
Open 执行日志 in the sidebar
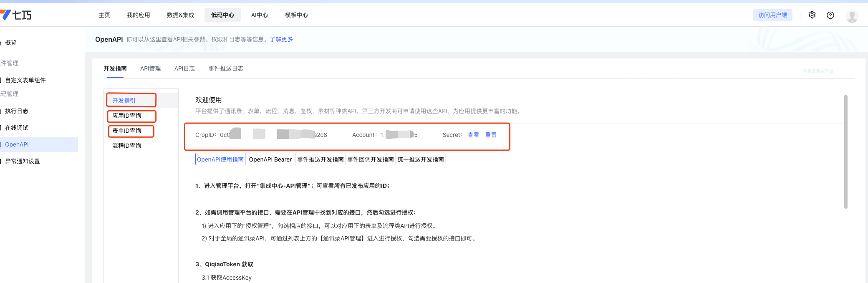pyautogui.click(x=17, y=111)
